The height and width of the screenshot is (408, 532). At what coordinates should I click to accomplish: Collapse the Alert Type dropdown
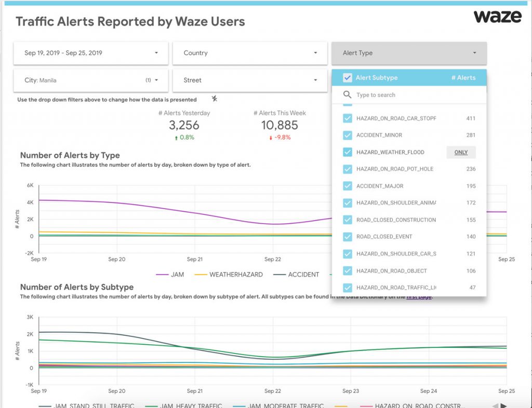click(409, 53)
